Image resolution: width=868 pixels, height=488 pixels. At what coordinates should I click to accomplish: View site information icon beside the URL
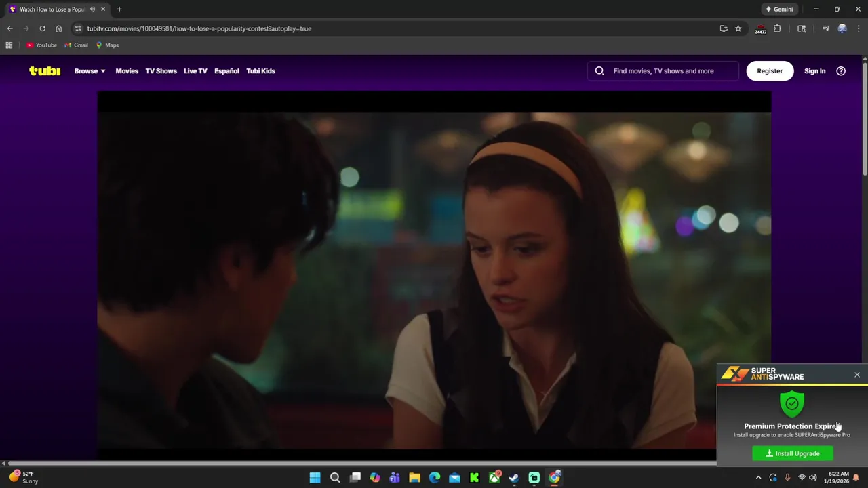78,28
